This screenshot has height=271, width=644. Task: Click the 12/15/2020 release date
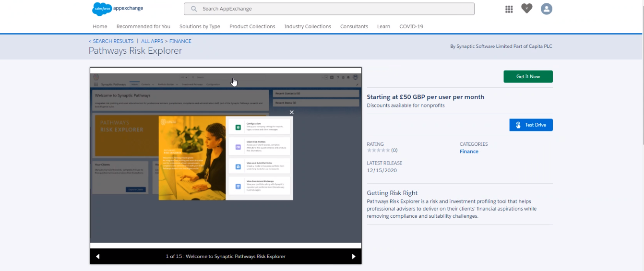(382, 170)
